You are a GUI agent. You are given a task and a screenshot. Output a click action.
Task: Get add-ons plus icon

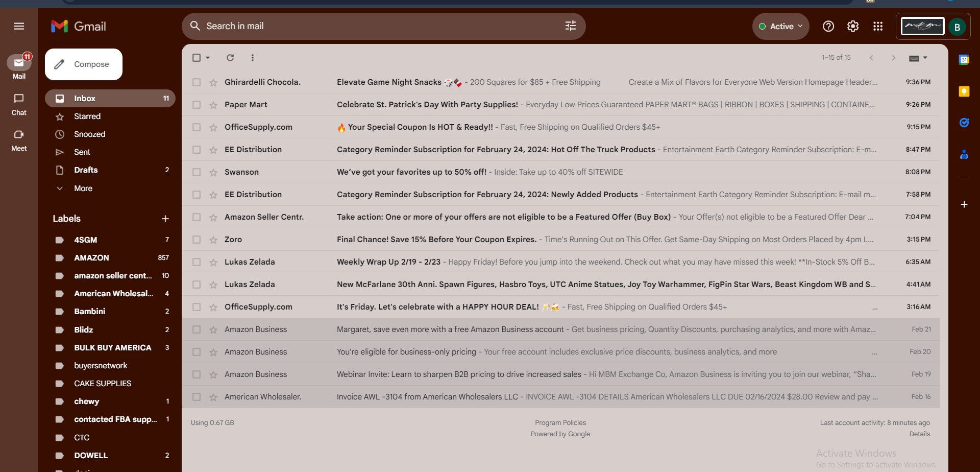click(x=964, y=204)
